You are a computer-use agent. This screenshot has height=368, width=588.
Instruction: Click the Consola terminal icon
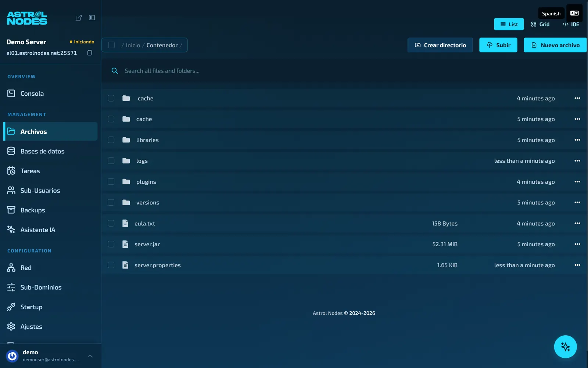point(11,93)
